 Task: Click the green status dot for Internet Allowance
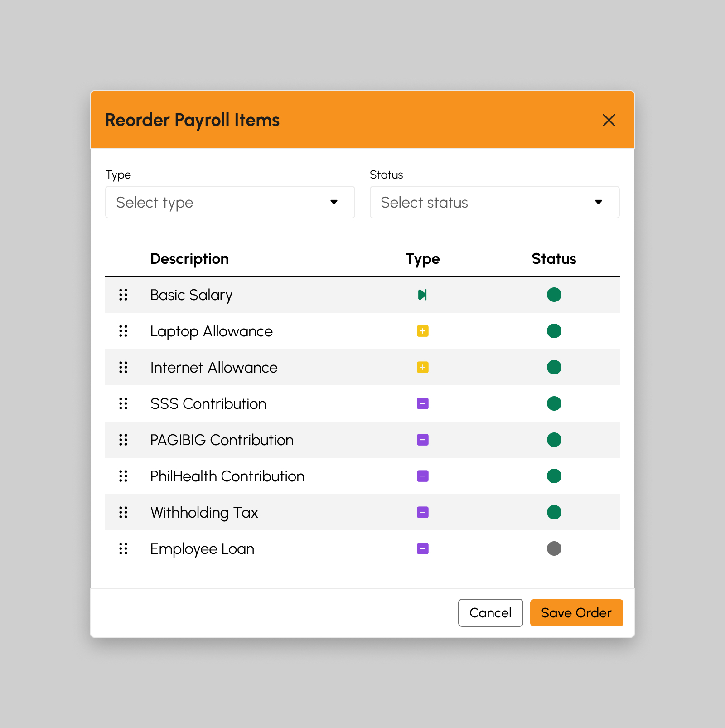click(554, 367)
